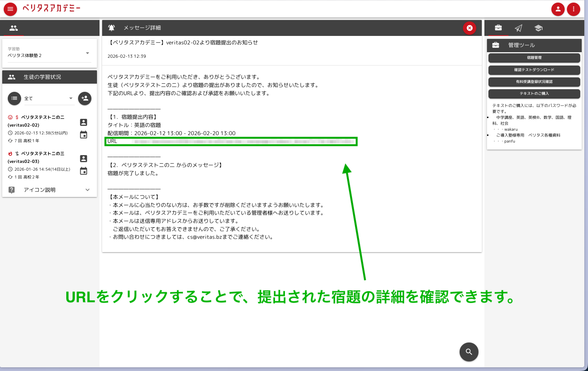Open the red hamburger menu

pos(10,9)
